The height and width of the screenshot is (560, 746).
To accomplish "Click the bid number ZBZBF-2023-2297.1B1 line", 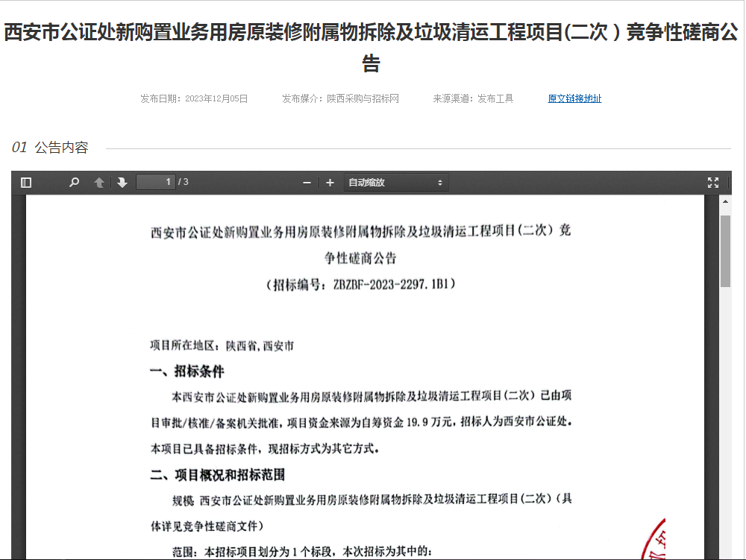I will pos(360,284).
